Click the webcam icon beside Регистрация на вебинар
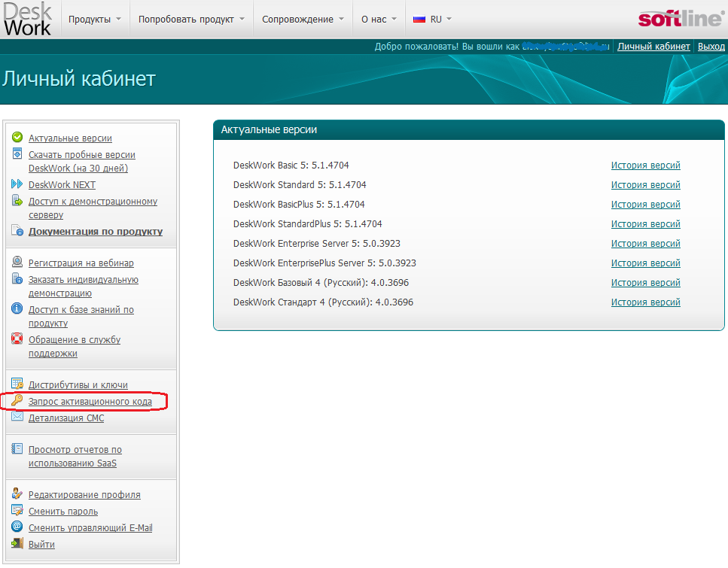The width and height of the screenshot is (728, 568). tap(17, 263)
